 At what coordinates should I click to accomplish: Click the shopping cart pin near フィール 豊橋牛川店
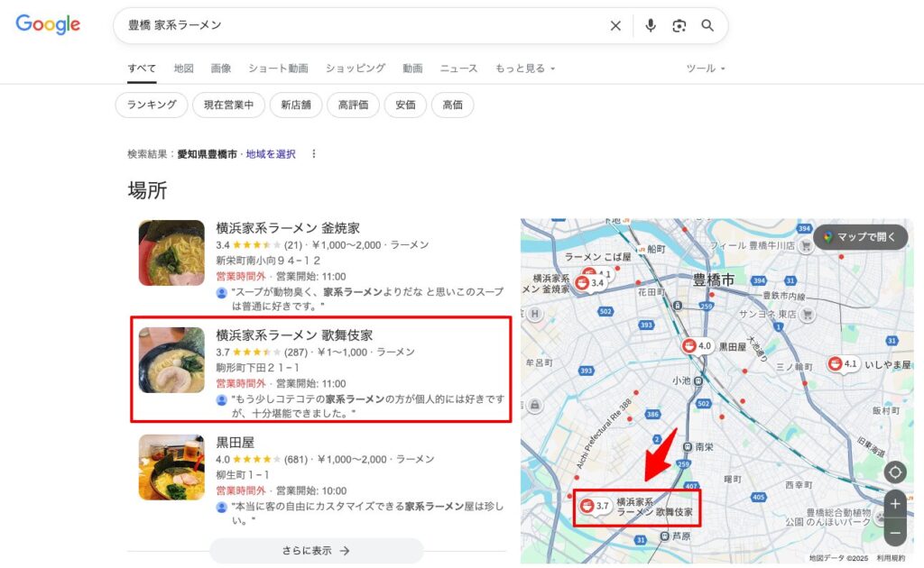806,247
